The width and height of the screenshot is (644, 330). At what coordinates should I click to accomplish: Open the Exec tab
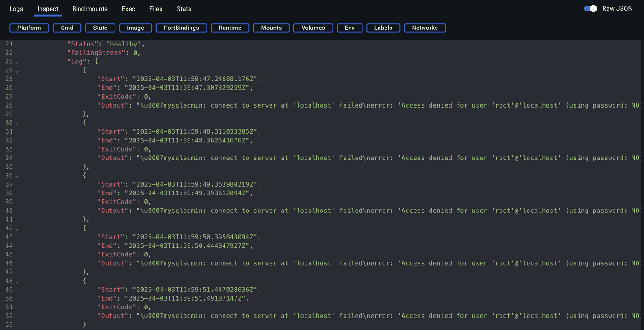click(x=128, y=9)
